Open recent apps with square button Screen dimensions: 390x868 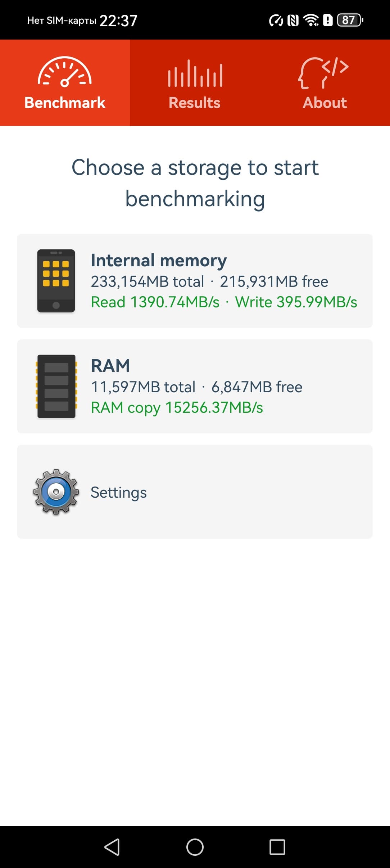click(277, 847)
